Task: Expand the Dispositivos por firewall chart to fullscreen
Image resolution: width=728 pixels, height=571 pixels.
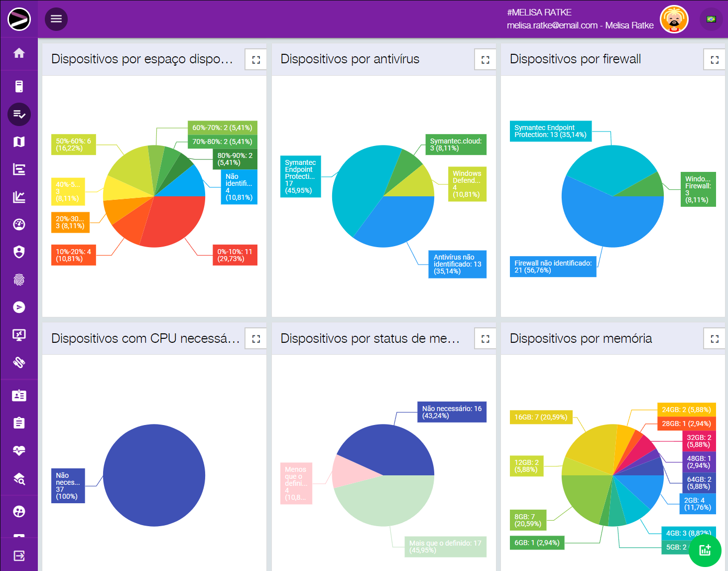Action: (x=714, y=60)
